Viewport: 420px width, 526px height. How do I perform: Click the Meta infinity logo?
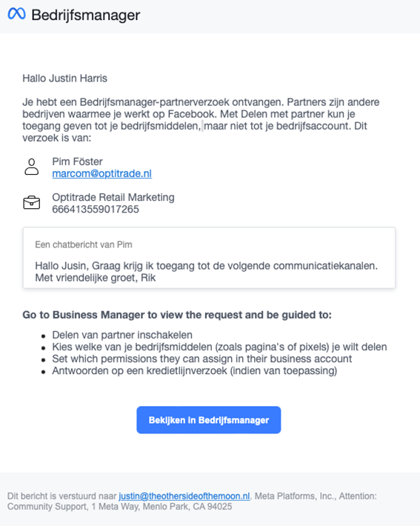pyautogui.click(x=16, y=14)
